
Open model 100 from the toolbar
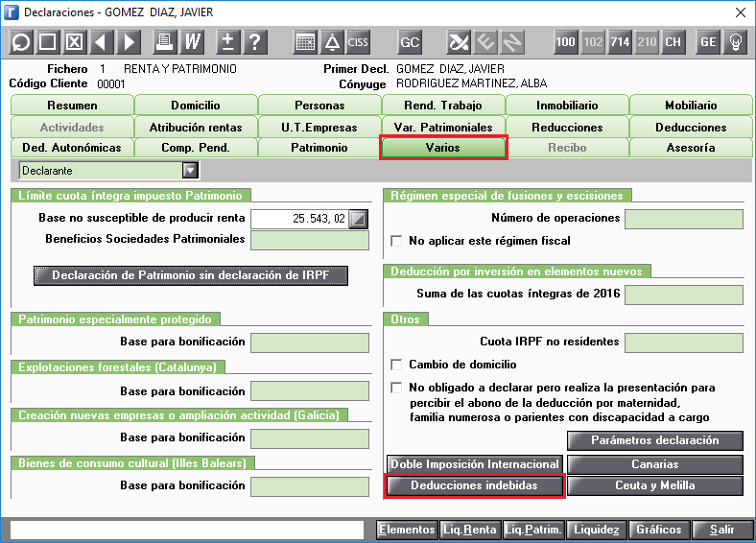(x=565, y=42)
